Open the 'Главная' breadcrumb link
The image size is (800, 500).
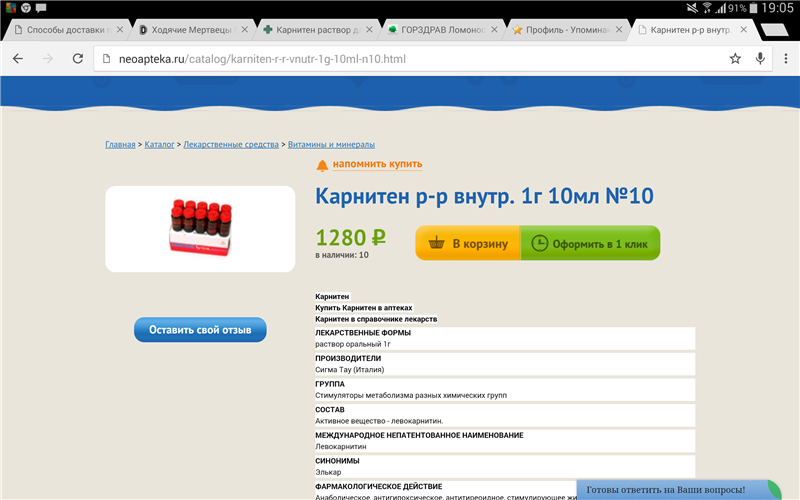coord(120,144)
